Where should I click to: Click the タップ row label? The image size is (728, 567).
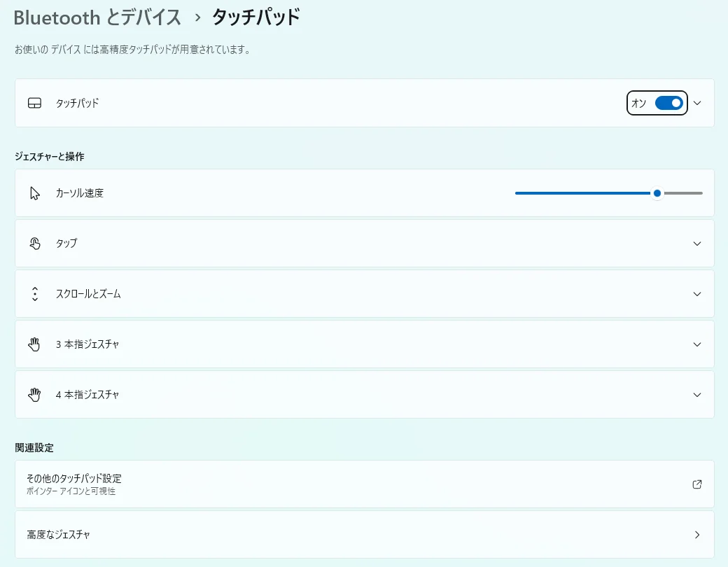click(66, 244)
